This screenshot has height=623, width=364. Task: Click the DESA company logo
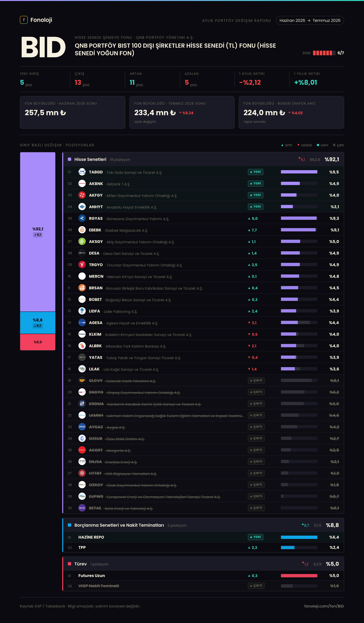coord(82,253)
